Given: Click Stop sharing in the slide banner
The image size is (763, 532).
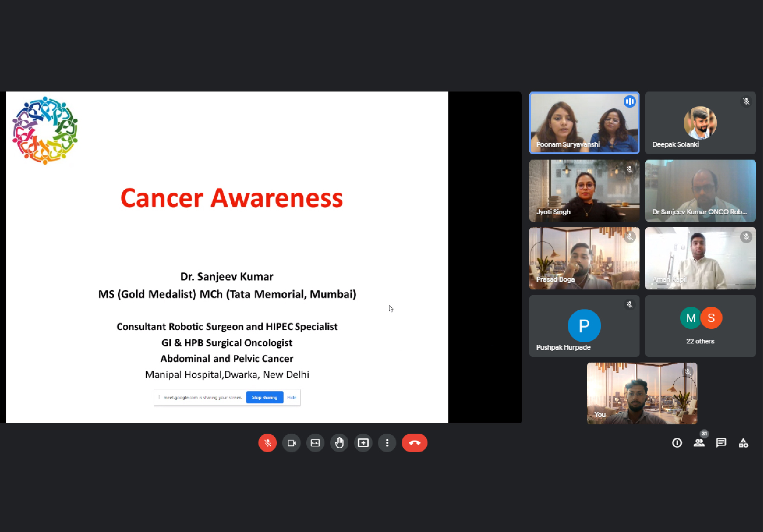Looking at the screenshot, I should [x=264, y=398].
